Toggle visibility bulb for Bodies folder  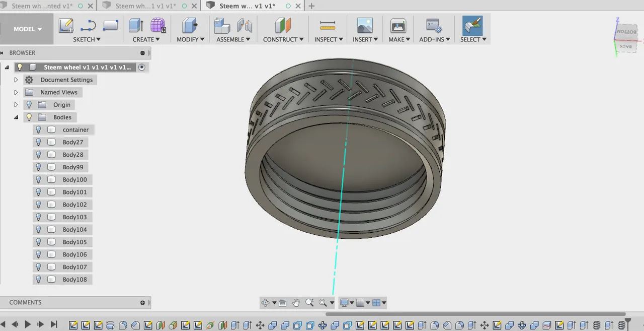pyautogui.click(x=29, y=117)
